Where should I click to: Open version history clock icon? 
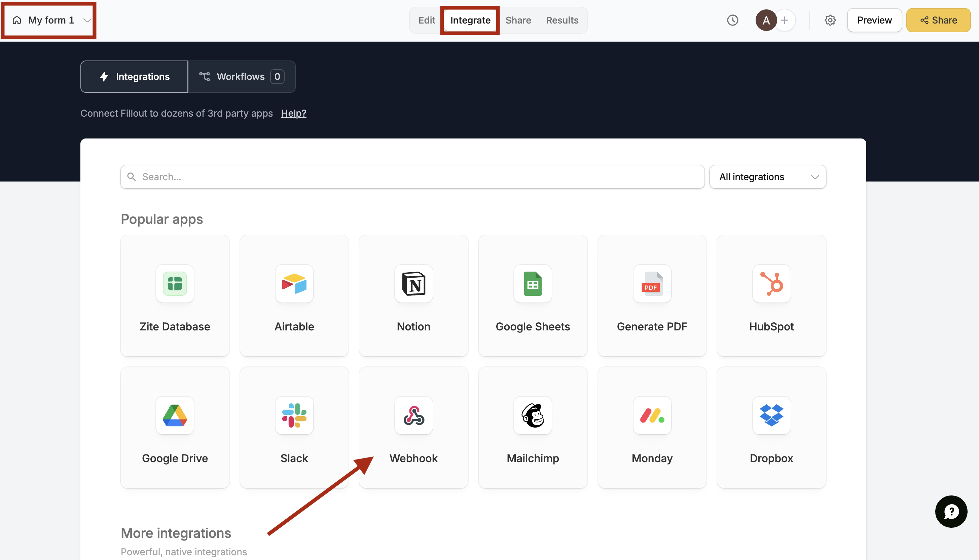click(732, 20)
